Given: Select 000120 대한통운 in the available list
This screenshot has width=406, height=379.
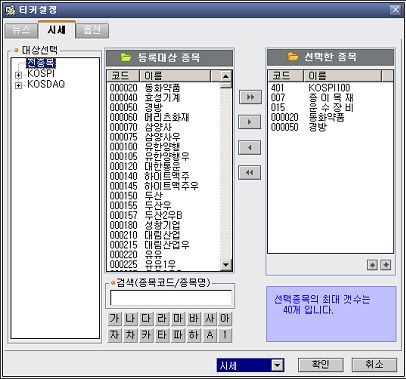Looking at the screenshot, I should [x=163, y=166].
